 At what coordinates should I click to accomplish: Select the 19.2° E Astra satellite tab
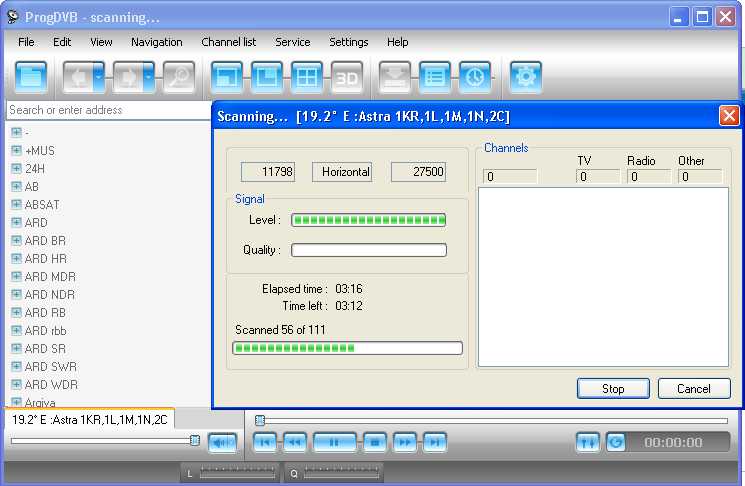[90, 419]
